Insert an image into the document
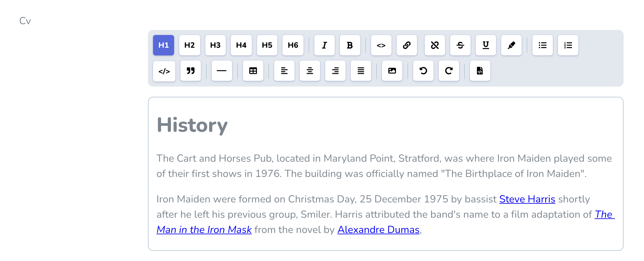Image resolution: width=644 pixels, height=261 pixels. click(x=392, y=71)
